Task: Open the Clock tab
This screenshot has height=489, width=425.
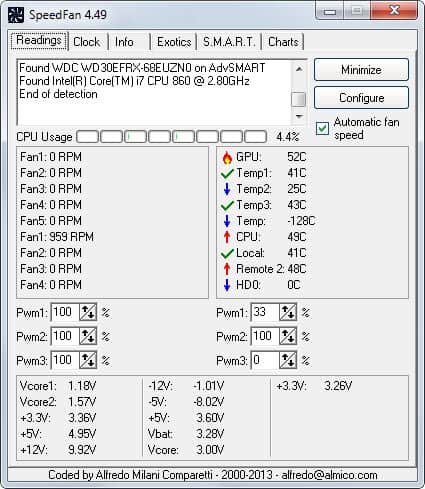Action: tap(87, 42)
